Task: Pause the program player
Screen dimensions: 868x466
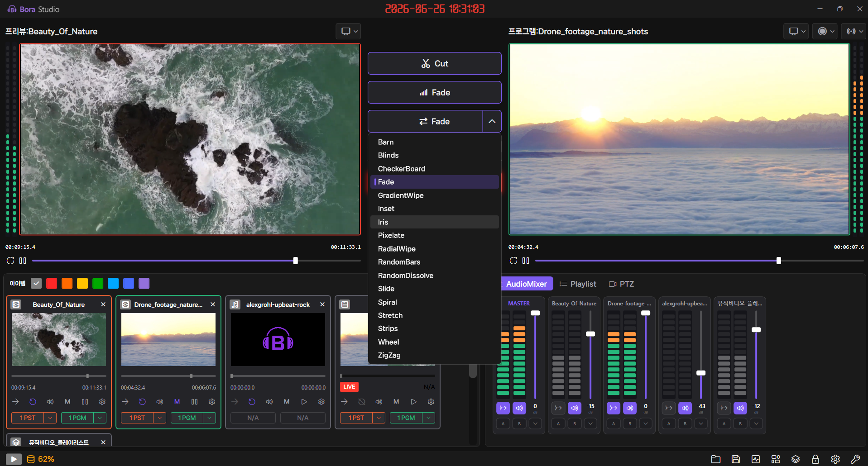Action: coord(526,261)
